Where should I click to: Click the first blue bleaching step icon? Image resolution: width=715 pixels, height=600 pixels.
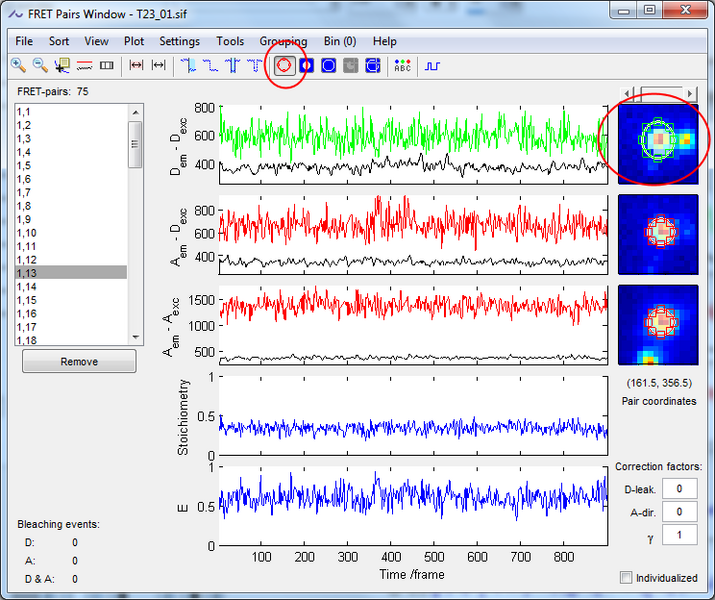click(x=189, y=66)
